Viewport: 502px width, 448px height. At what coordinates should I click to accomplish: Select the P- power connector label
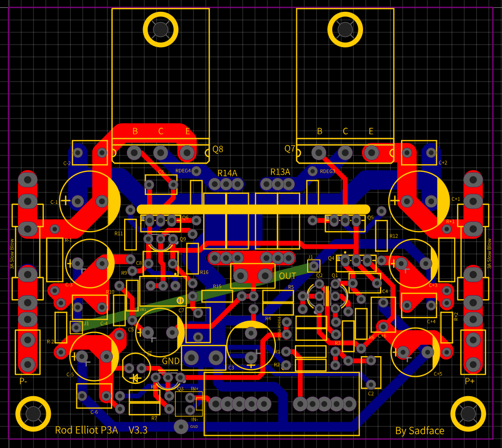23,381
